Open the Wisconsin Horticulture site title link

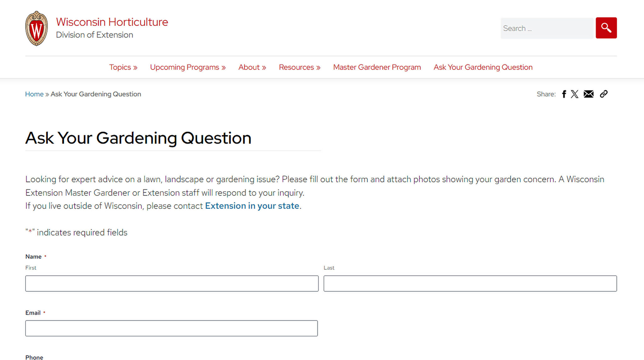point(112,22)
